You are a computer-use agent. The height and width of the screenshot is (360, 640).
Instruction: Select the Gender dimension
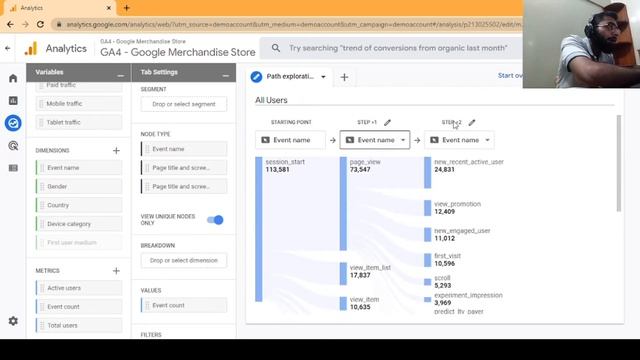click(x=79, y=187)
